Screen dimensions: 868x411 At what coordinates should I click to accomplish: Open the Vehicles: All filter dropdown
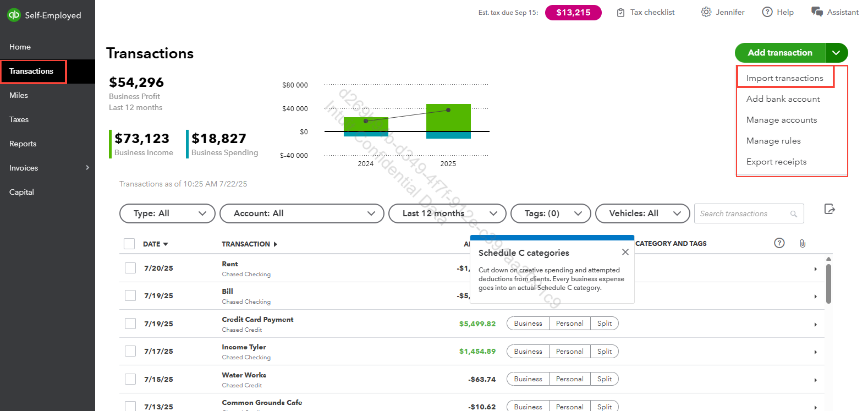[643, 213]
